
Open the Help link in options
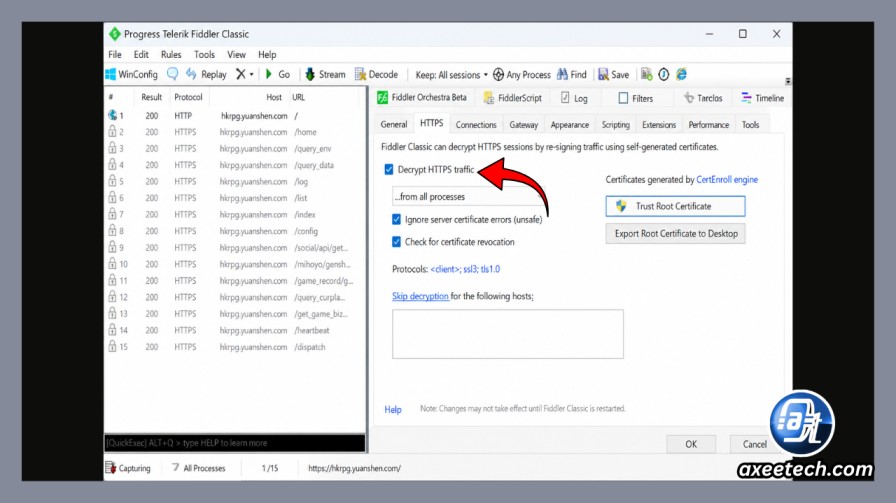(x=393, y=409)
